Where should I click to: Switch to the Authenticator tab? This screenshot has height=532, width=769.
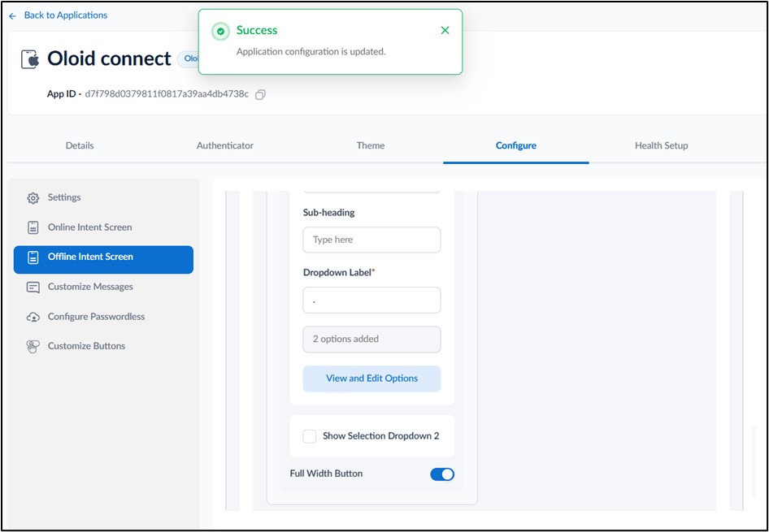tap(225, 145)
